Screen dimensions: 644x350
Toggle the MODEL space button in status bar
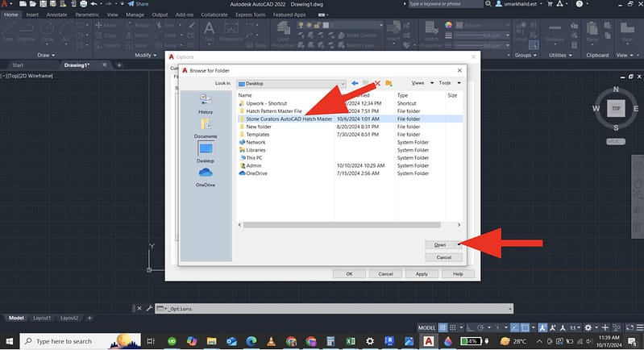(x=428, y=328)
